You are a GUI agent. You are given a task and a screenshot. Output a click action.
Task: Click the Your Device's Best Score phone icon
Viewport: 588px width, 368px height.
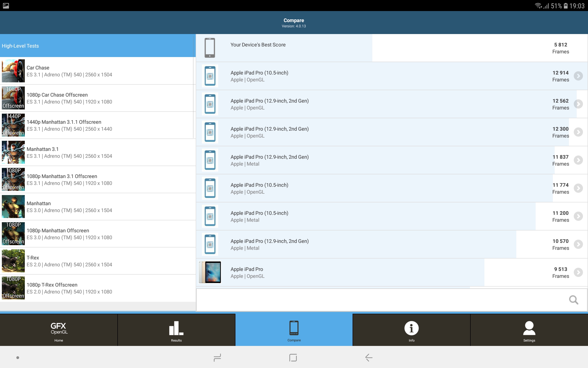coord(210,48)
